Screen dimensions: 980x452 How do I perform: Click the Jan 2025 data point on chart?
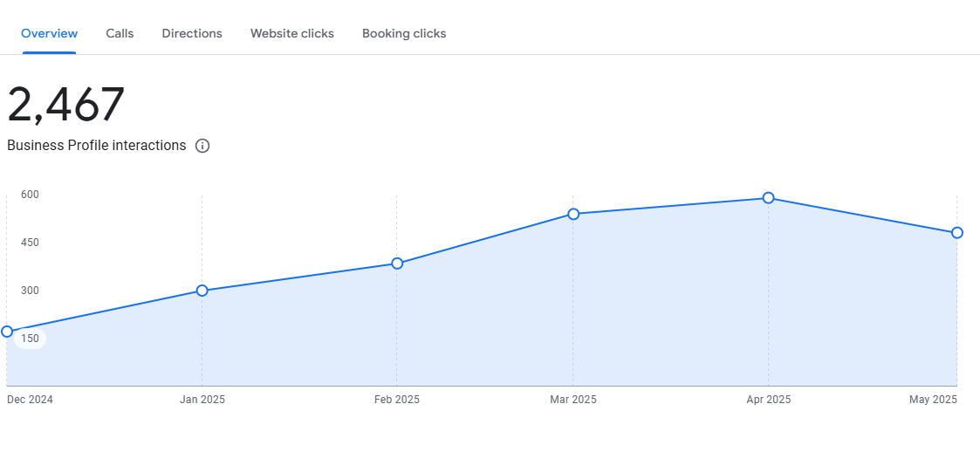click(202, 291)
